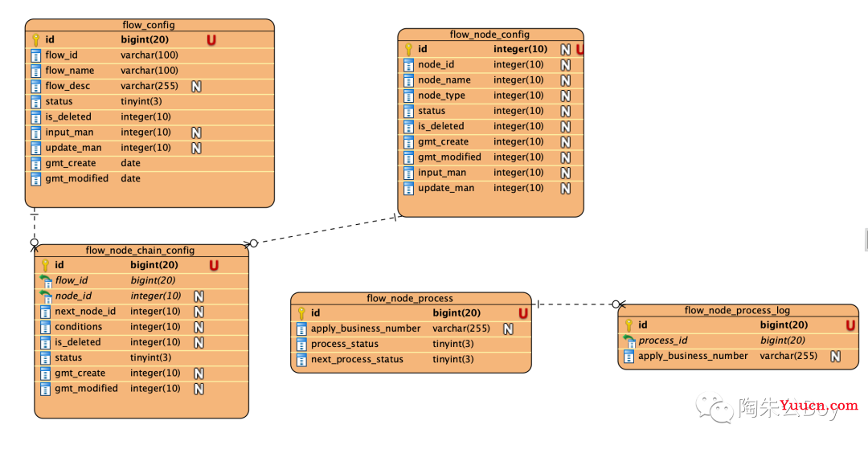
Task: Click the primary key icon in flow_config
Action: pyautogui.click(x=36, y=40)
